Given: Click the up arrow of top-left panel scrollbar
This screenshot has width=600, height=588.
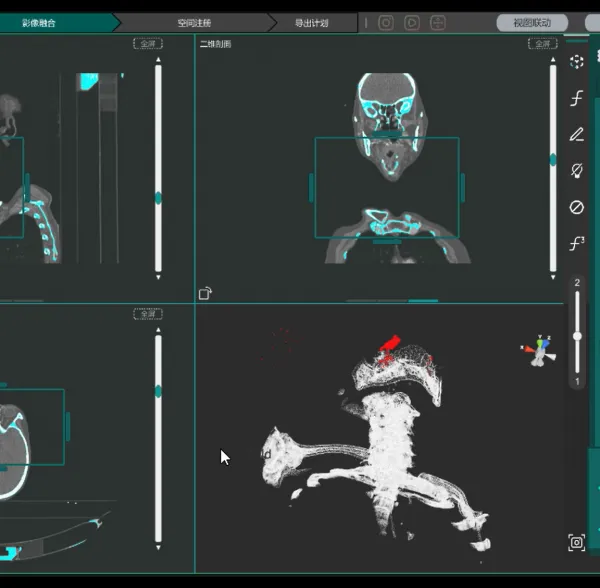Looking at the screenshot, I should [158, 60].
